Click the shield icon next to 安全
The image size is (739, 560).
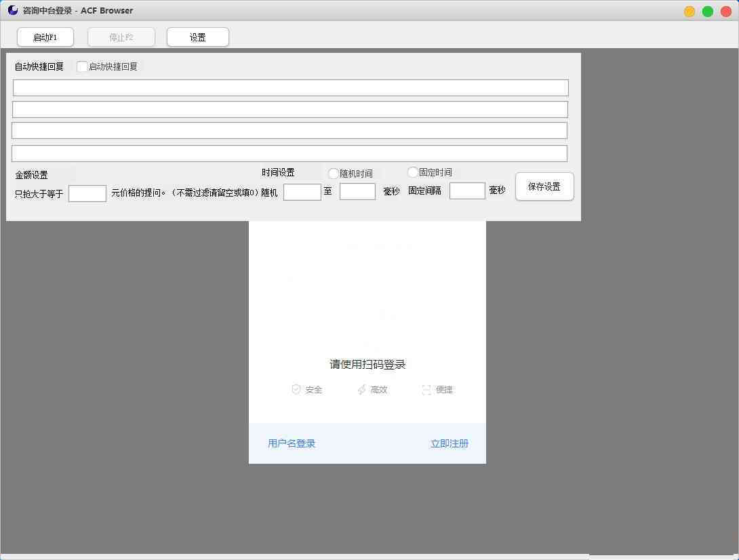point(296,389)
